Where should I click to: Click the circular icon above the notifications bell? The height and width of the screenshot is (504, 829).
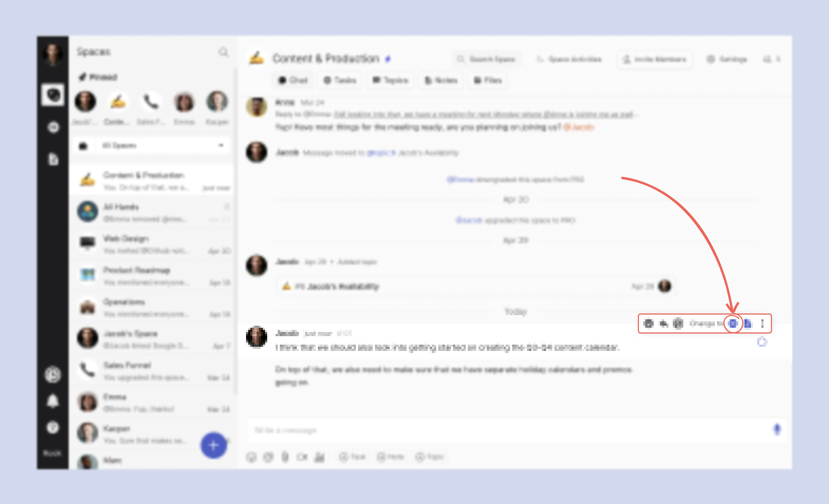[x=53, y=375]
